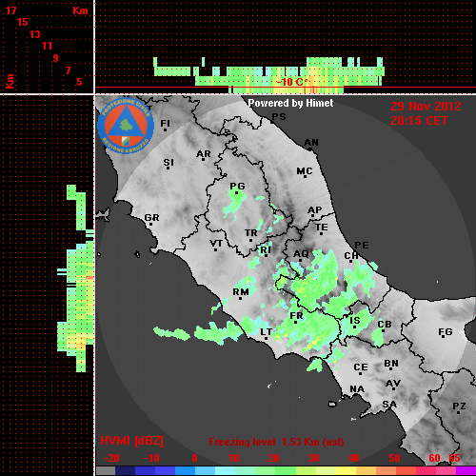
Task: Click the HVMI [dBZ] label
Action: tap(131, 441)
